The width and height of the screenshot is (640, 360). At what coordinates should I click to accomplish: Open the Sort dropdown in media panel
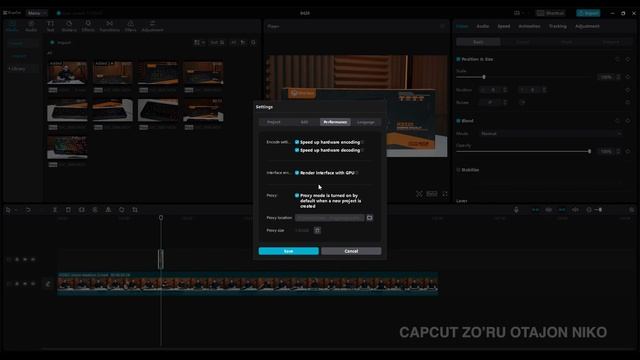tap(217, 42)
